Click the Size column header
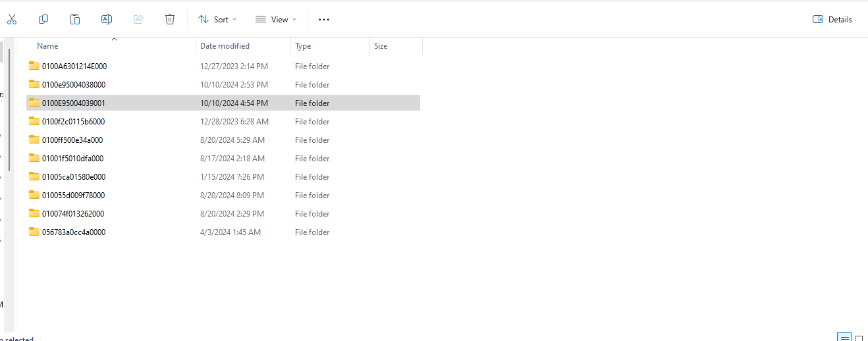 381,46
